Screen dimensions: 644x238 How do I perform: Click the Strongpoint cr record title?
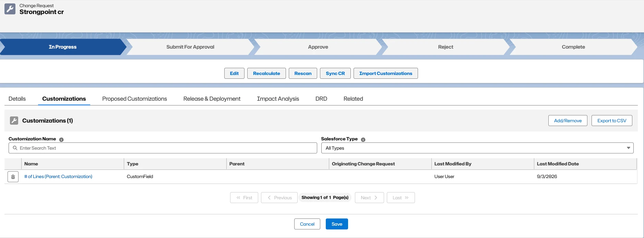41,12
